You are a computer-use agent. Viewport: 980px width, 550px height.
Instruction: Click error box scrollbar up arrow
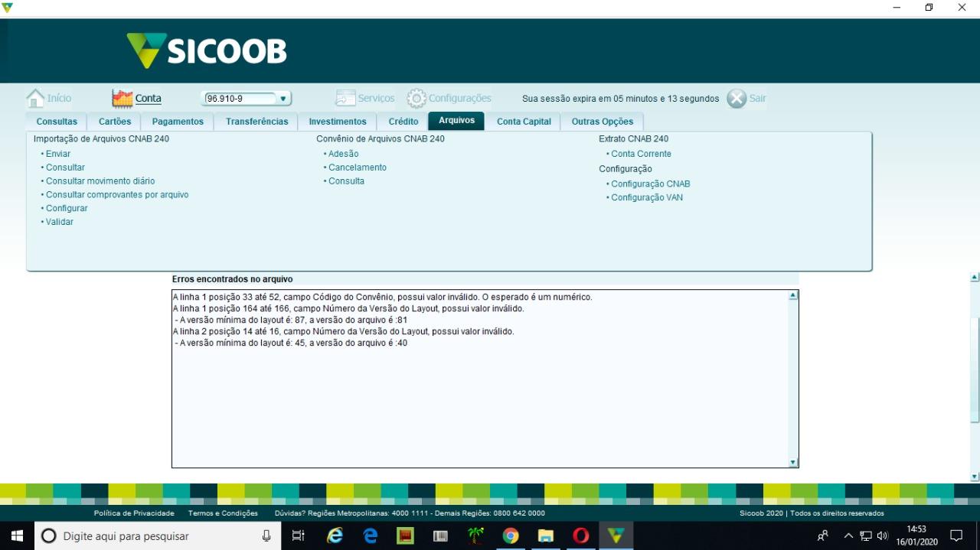(x=793, y=295)
